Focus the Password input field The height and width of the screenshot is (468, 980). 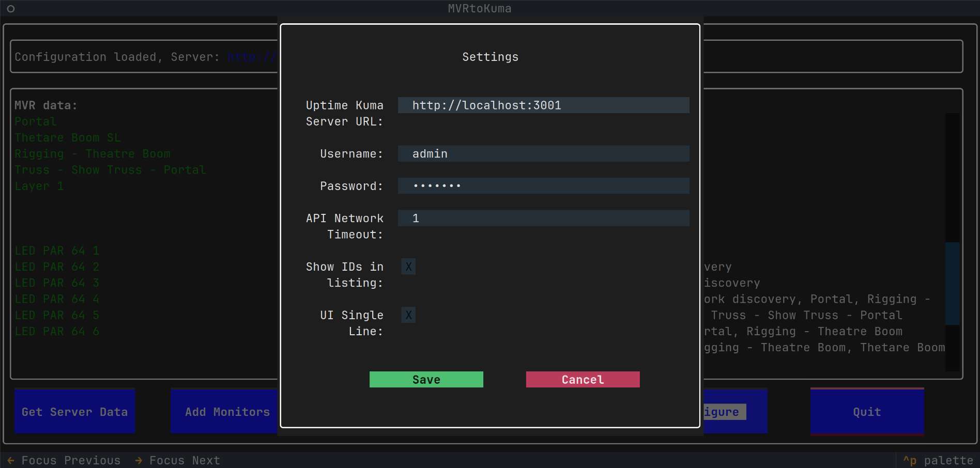click(543, 186)
